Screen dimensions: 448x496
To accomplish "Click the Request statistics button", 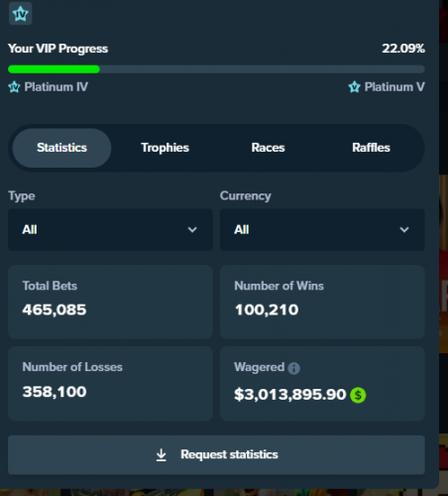I will (x=216, y=455).
